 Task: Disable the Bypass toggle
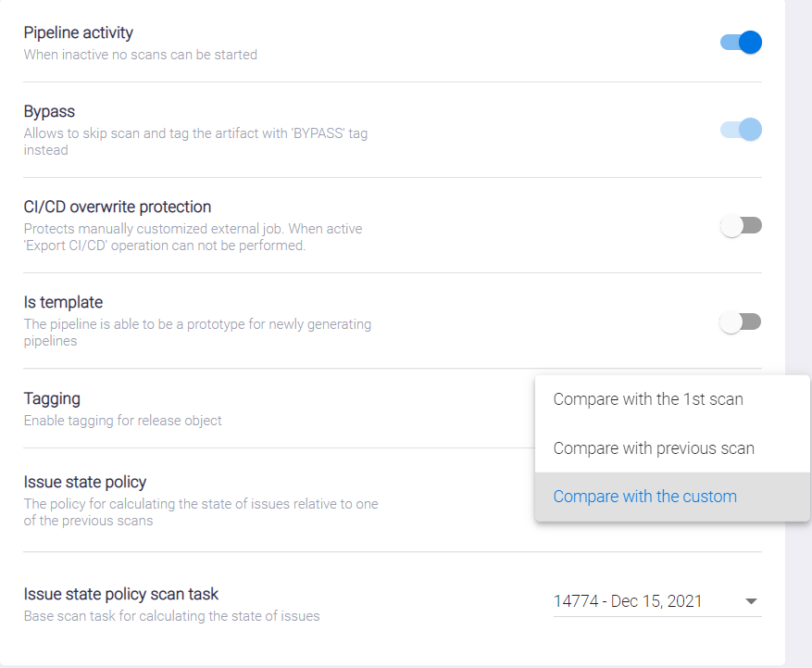point(741,130)
